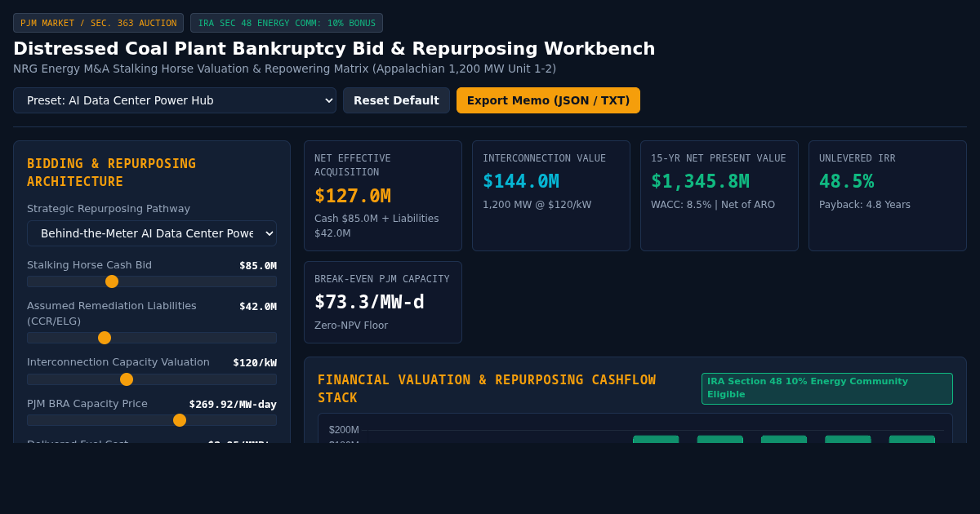Click the $85.0M cash bid value
The height and width of the screenshot is (514, 980).
click(x=258, y=266)
